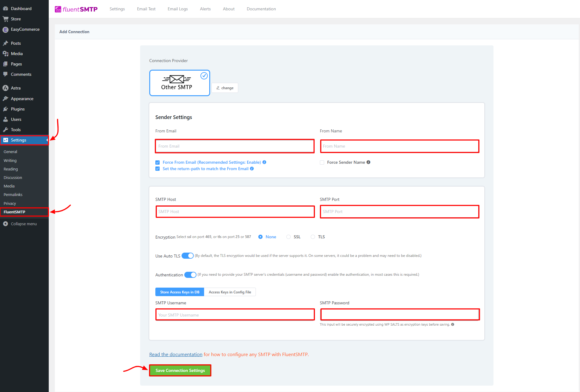Click the SMTP Username input field
This screenshot has height=392, width=580.
click(x=235, y=315)
